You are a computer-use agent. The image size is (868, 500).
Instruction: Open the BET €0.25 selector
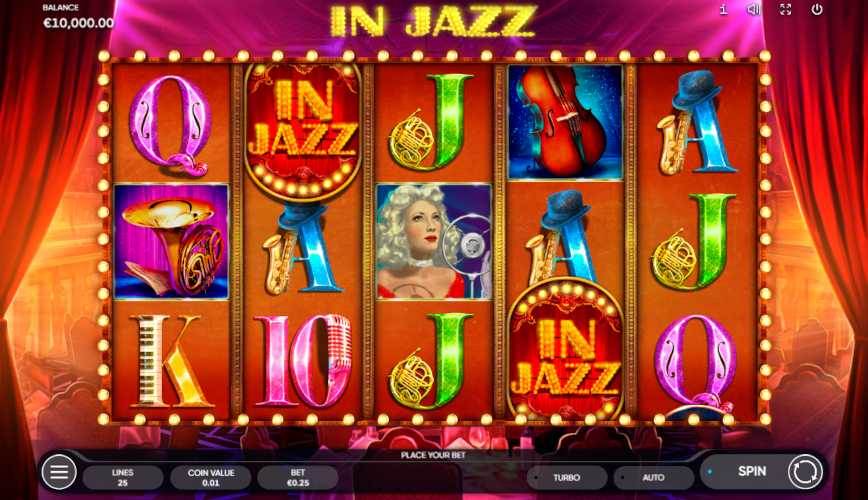298,477
